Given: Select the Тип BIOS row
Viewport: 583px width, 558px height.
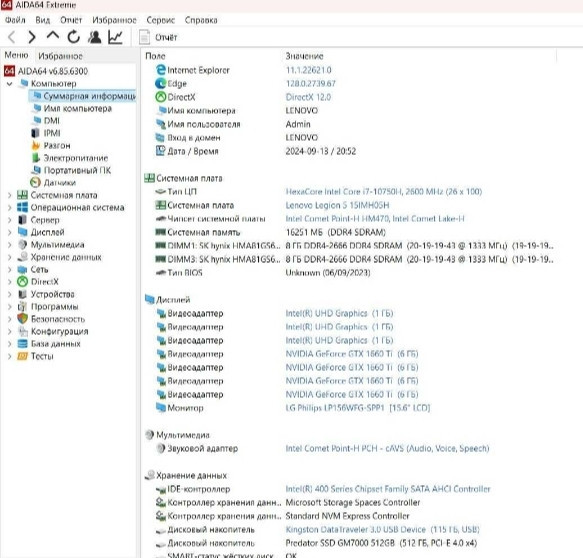Looking at the screenshot, I should [x=350, y=273].
